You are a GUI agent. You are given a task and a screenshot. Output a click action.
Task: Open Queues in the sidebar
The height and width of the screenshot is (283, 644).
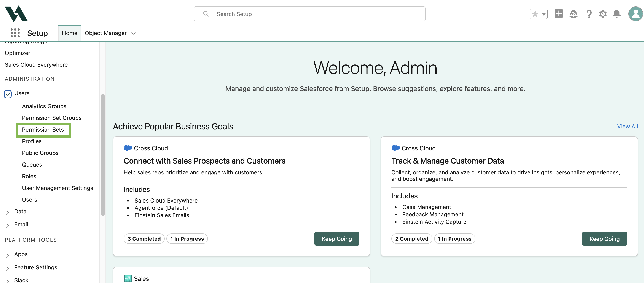[x=32, y=165]
